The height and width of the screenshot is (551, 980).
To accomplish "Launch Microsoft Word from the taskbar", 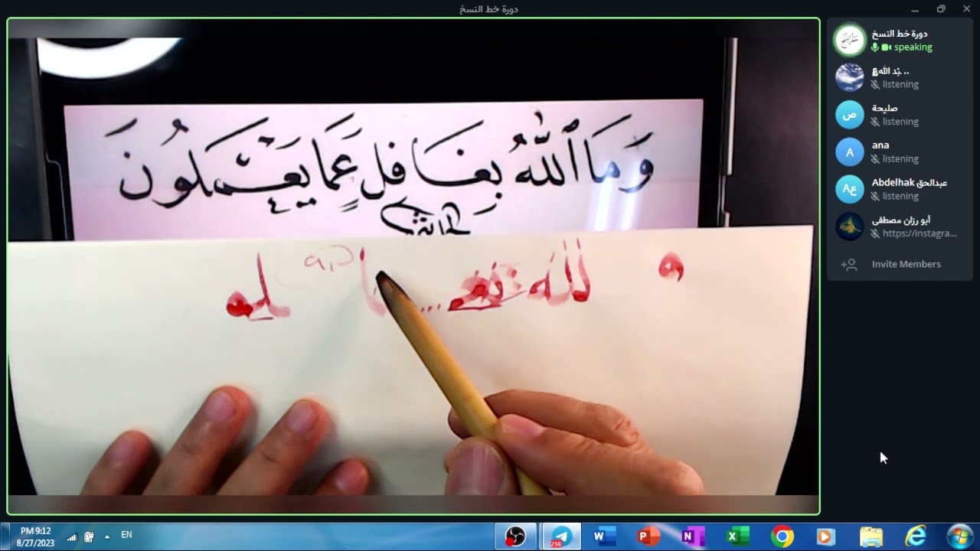I will point(603,536).
